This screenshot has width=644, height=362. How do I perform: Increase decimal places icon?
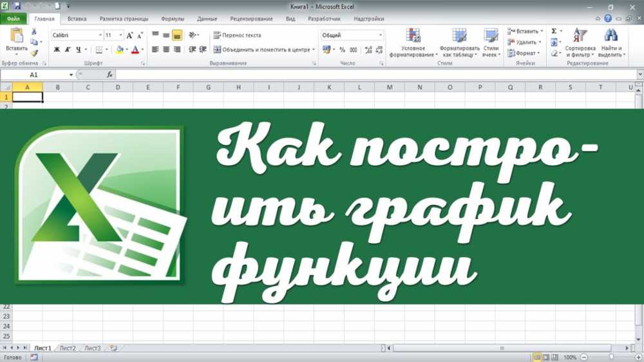(368, 50)
